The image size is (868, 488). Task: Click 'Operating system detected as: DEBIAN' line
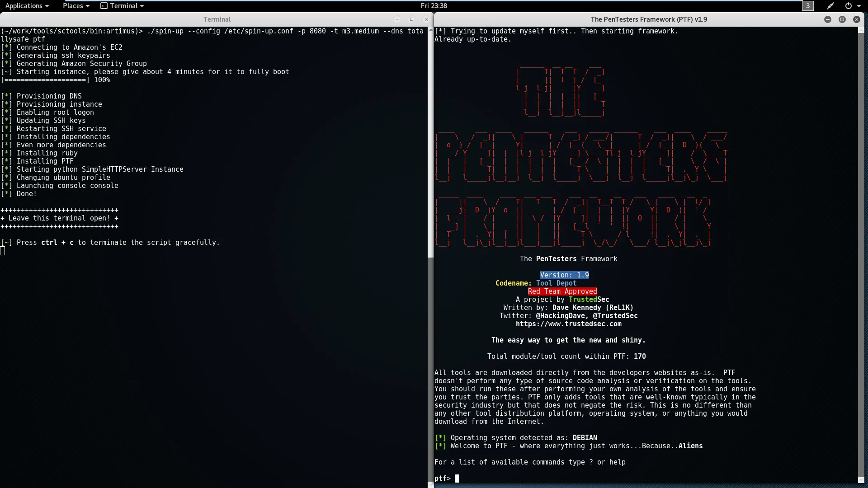coord(516,438)
